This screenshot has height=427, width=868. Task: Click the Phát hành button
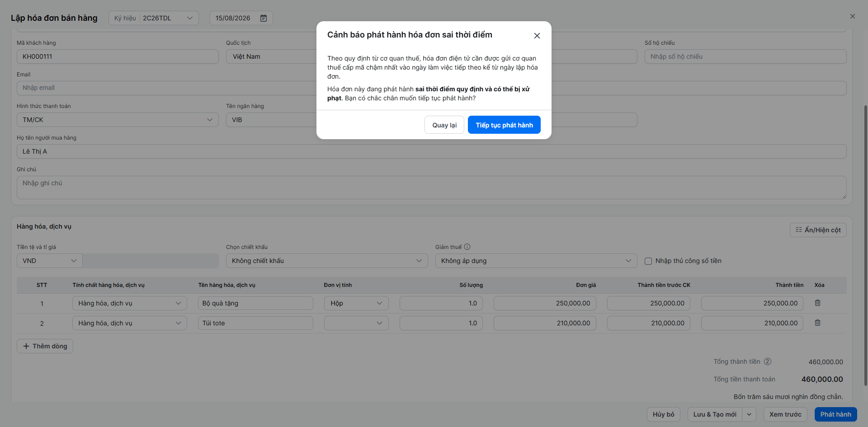click(x=835, y=414)
